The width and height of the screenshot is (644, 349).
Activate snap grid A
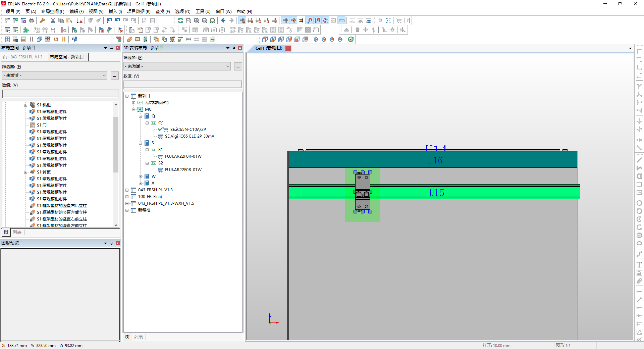click(x=243, y=20)
